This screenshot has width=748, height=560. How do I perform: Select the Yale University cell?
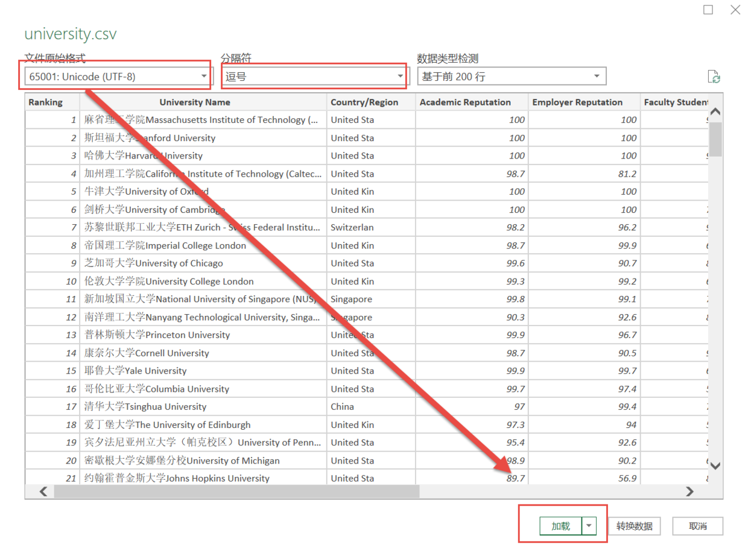[x=203, y=371]
